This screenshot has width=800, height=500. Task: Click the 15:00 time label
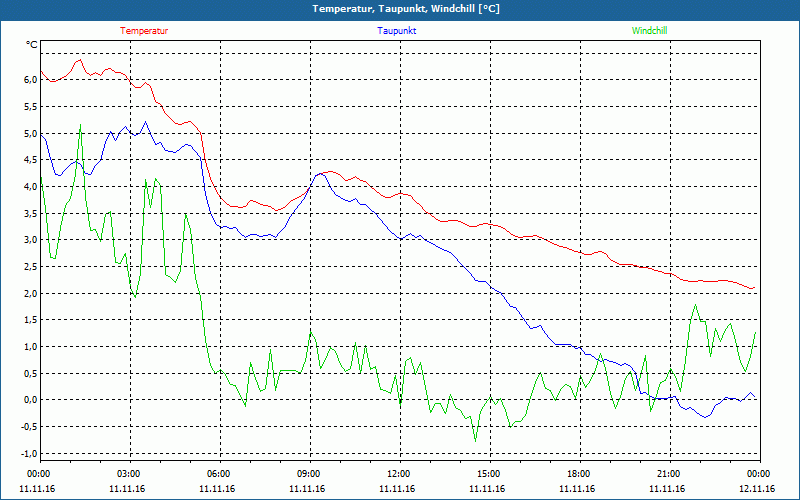tap(487, 474)
